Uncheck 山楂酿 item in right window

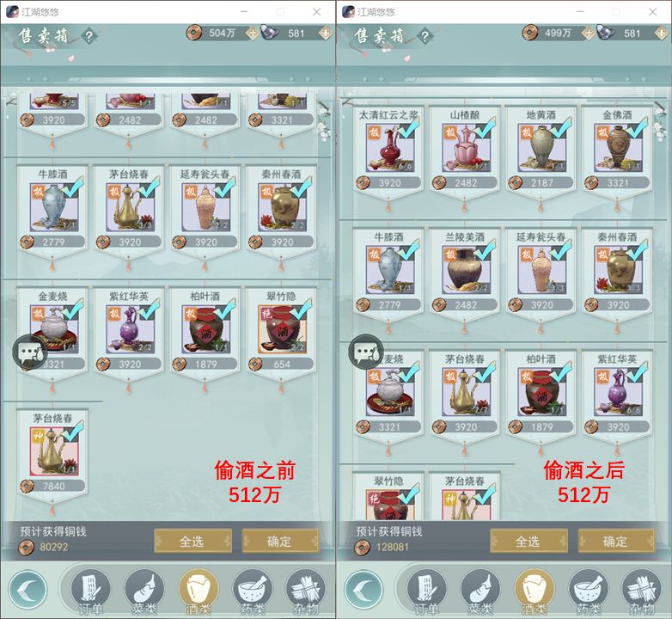[466, 149]
